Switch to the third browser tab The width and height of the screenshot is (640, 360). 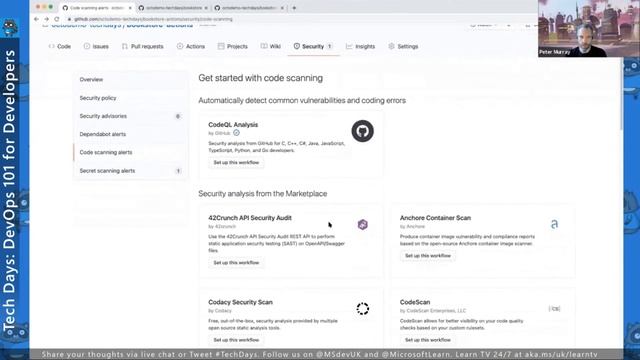tap(249, 8)
